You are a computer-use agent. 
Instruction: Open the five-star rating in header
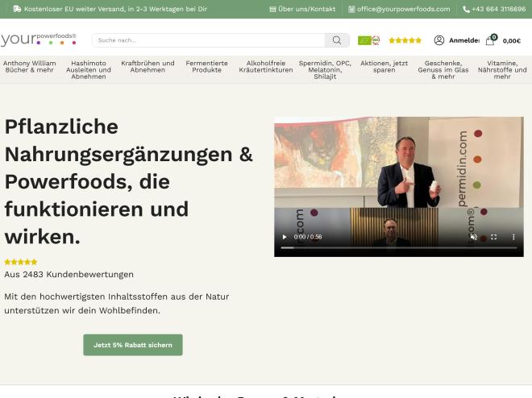click(x=405, y=40)
